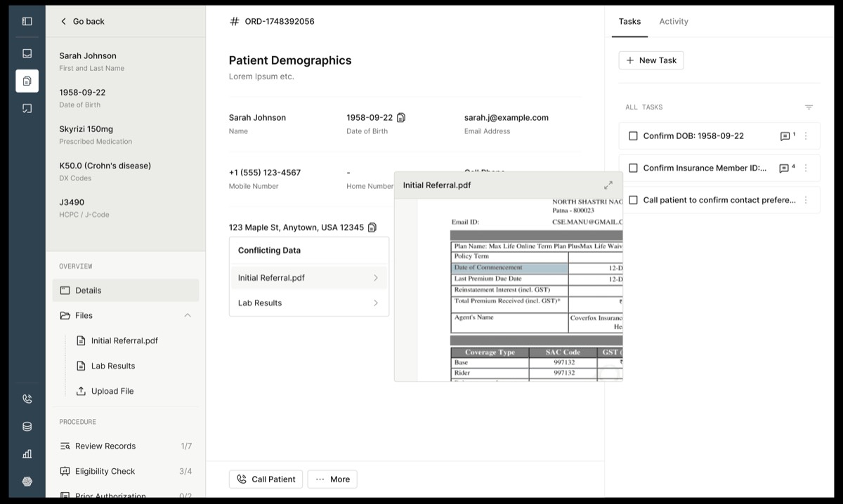This screenshot has width=843, height=504.
Task: Click the logo icon at rail bottom
Action: (x=27, y=482)
